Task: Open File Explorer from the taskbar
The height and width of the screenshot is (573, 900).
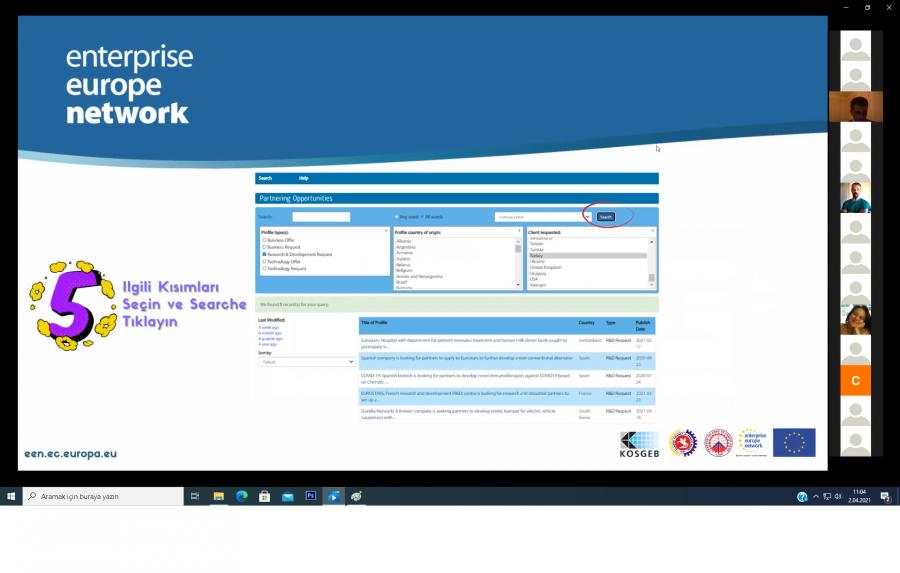Action: coord(218,496)
